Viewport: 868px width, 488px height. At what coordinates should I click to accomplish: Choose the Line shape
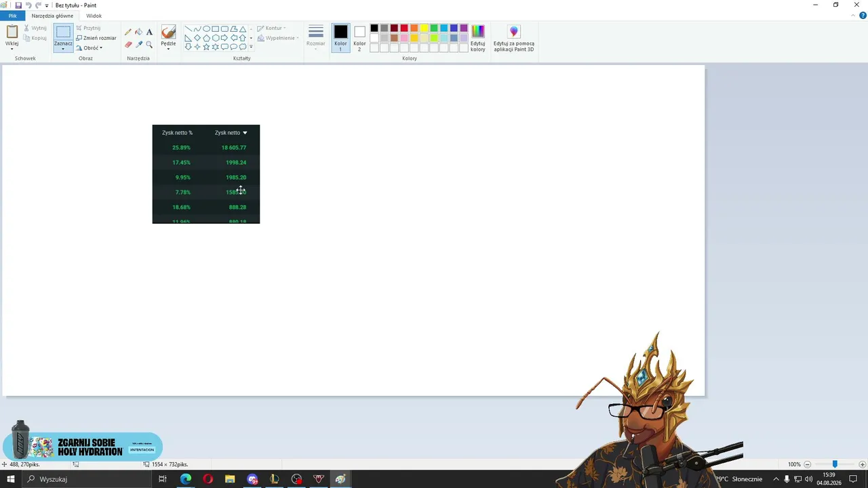(189, 29)
